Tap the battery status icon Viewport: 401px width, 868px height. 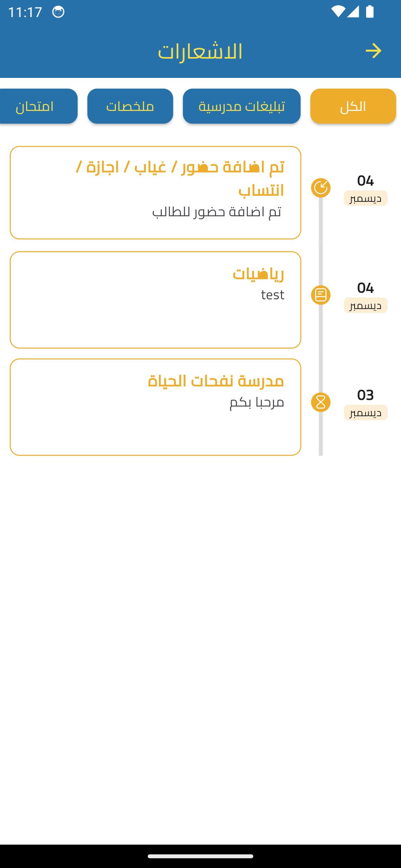(x=370, y=12)
